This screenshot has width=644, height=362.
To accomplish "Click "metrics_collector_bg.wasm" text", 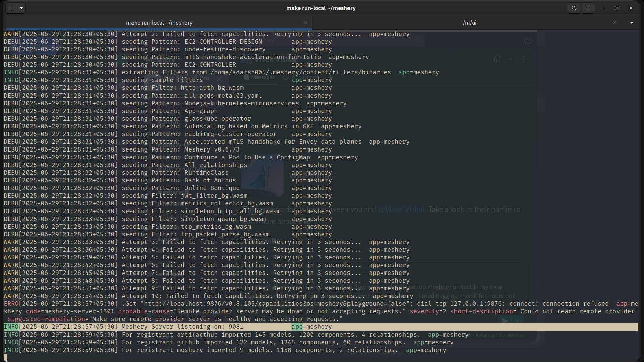I will point(227,203).
